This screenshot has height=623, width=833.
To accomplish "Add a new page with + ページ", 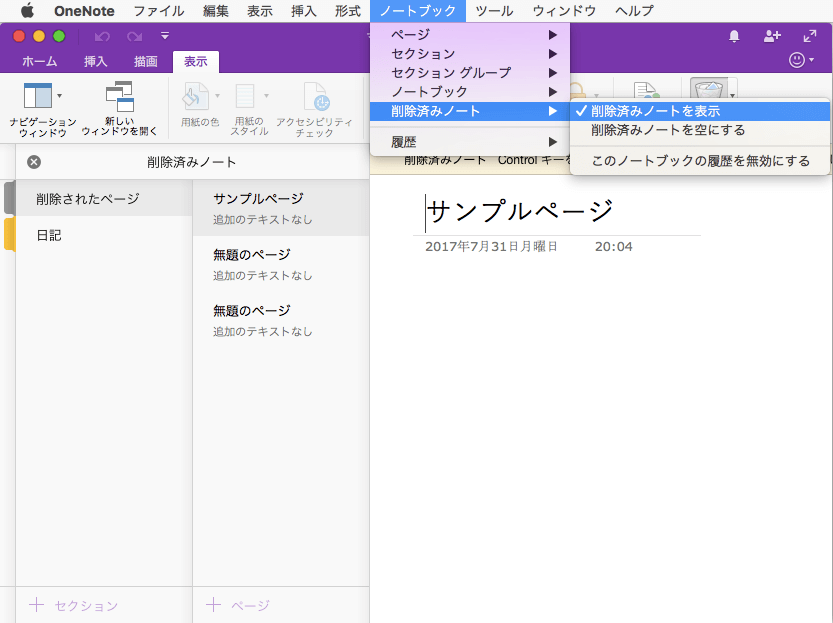I will pos(237,605).
